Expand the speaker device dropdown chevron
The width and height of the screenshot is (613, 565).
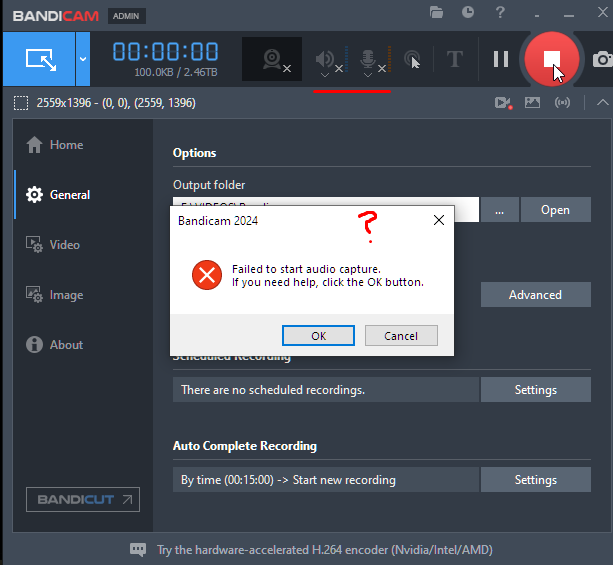[x=324, y=75]
